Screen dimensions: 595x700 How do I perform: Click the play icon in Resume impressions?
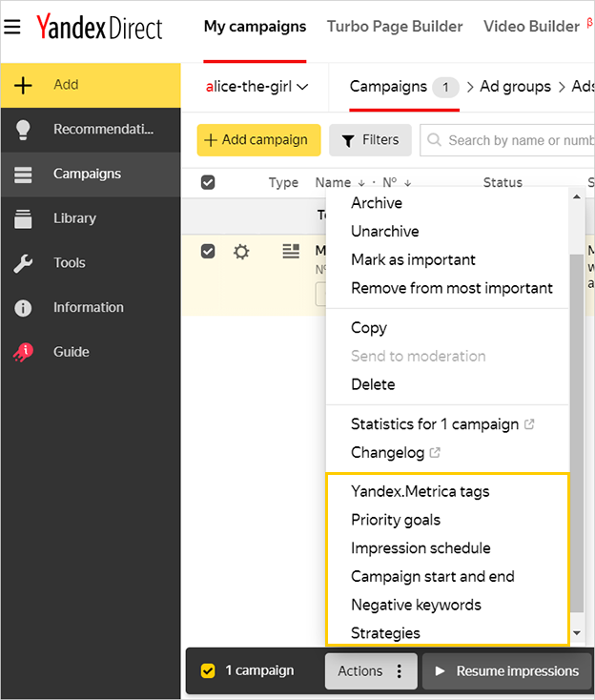click(440, 671)
